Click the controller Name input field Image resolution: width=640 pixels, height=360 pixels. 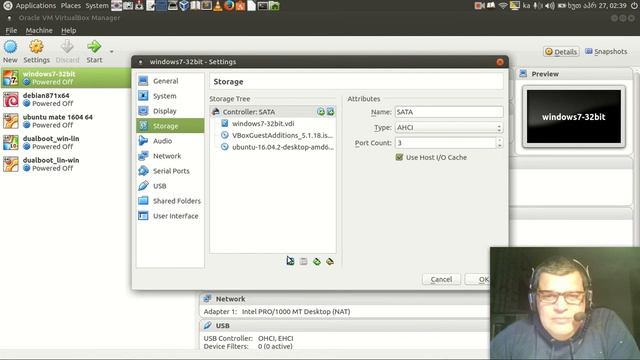449,112
